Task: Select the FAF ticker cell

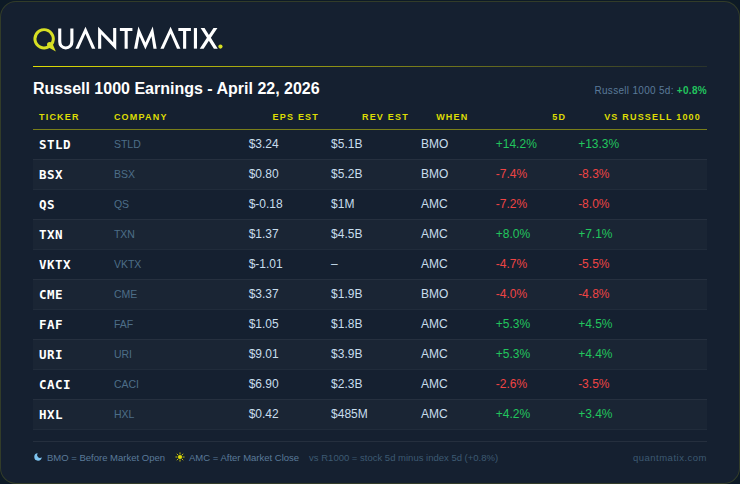Action: [x=51, y=325]
